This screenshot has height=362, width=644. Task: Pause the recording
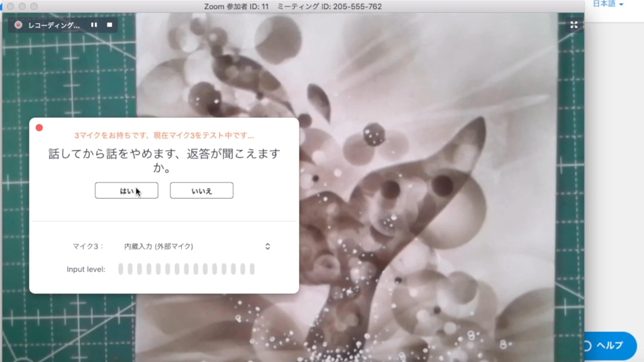[94, 25]
